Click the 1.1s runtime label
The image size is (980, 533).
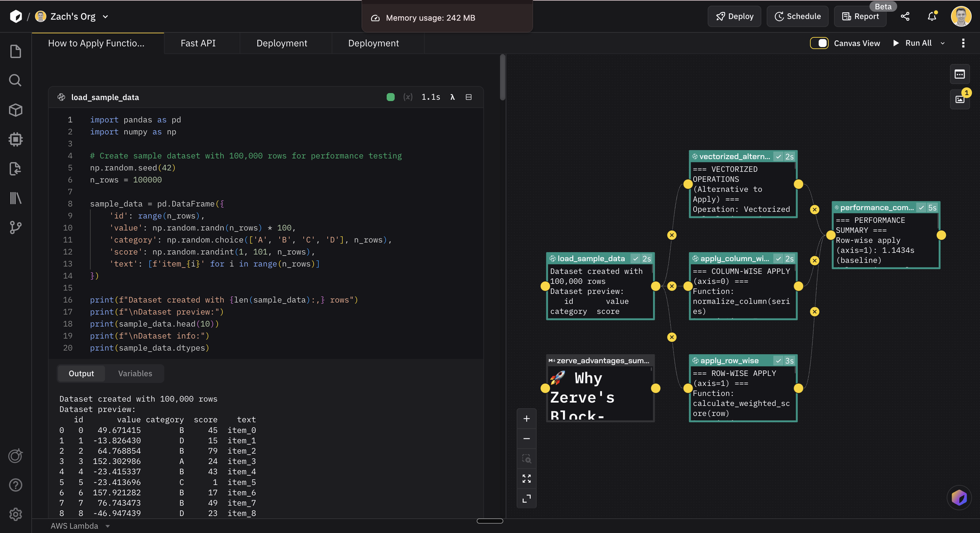coord(431,97)
